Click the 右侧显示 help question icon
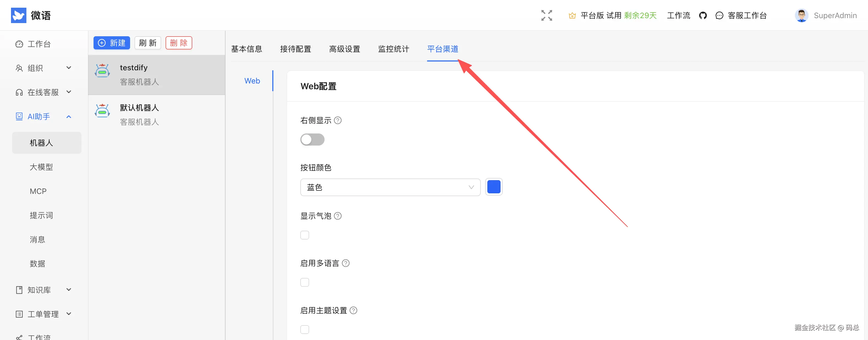Viewport: 868px width, 340px height. (338, 121)
